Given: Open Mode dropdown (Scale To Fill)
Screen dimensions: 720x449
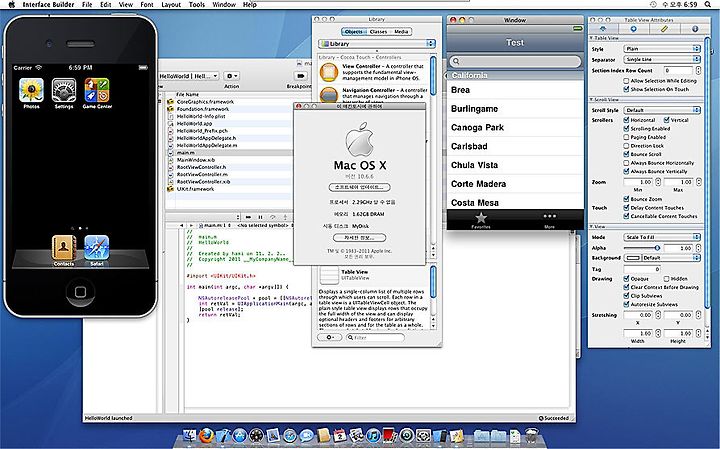Looking at the screenshot, I should pos(662,237).
